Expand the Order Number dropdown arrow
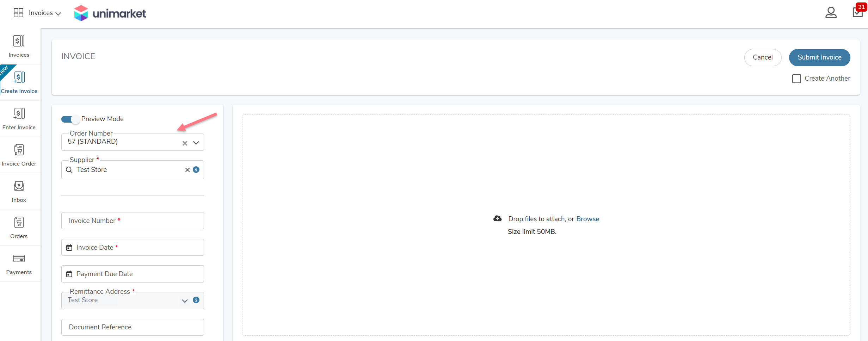 click(196, 143)
